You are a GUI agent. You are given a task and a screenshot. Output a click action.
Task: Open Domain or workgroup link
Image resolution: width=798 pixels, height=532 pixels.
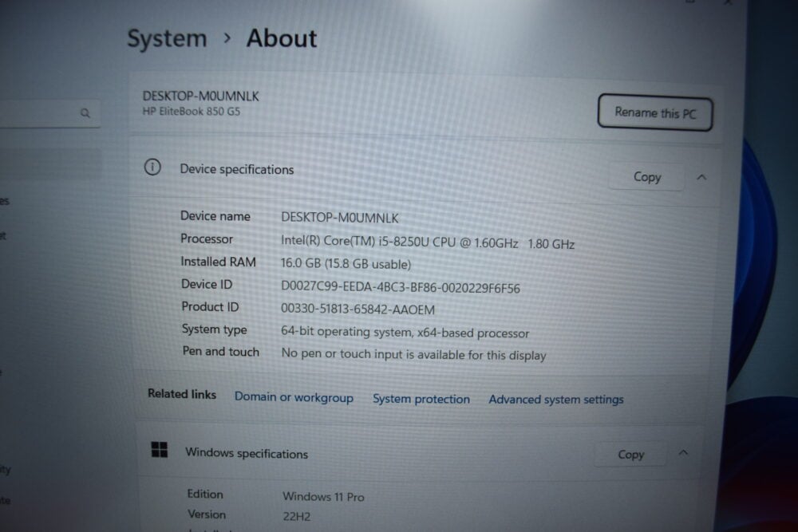[x=294, y=397]
